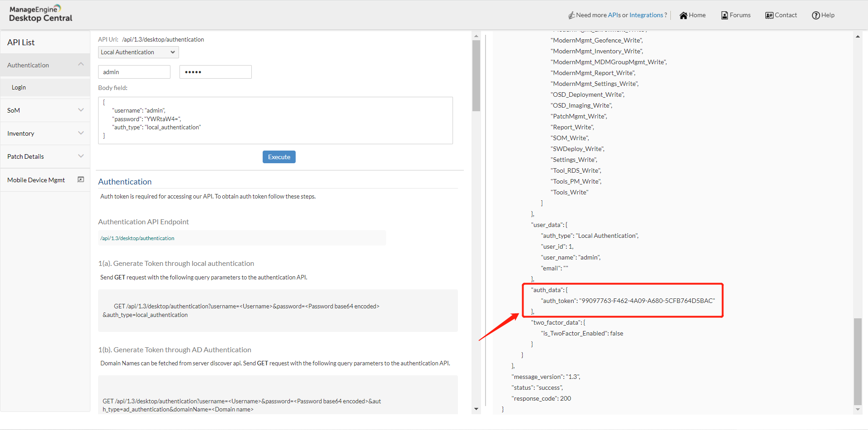Click the "message_version": "1.3" line
Viewport: 868px width, 430px height.
546,377
